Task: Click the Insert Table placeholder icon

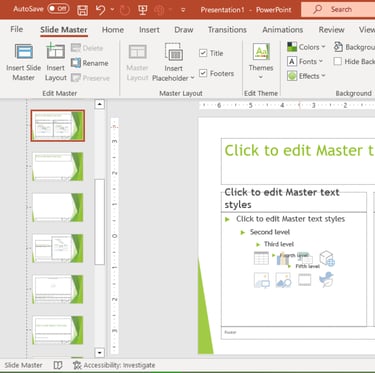Action: tap(261, 258)
